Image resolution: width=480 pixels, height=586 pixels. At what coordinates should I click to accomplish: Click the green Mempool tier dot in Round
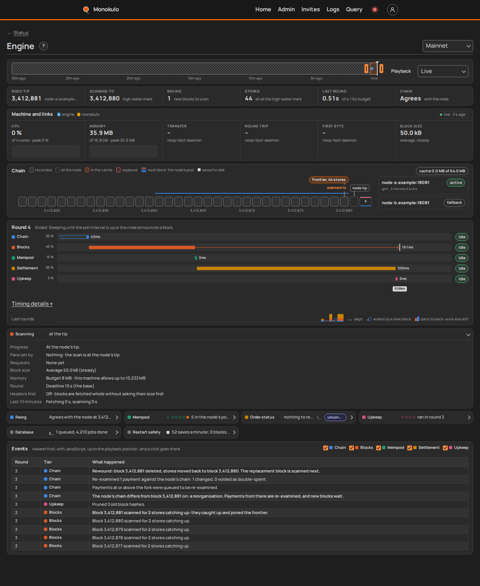[x=13, y=258]
